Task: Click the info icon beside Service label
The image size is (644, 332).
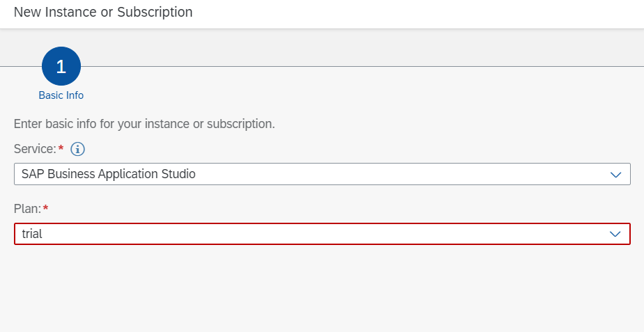Action: click(78, 149)
